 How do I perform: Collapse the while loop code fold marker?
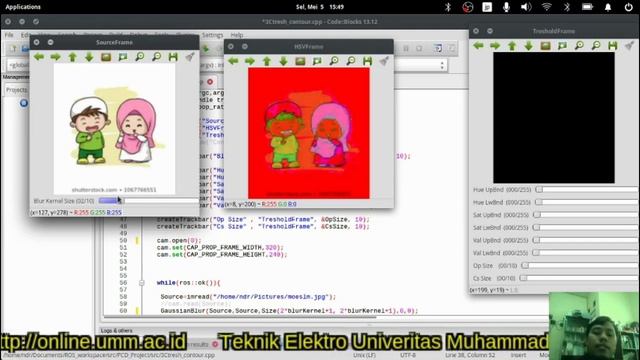click(x=142, y=283)
